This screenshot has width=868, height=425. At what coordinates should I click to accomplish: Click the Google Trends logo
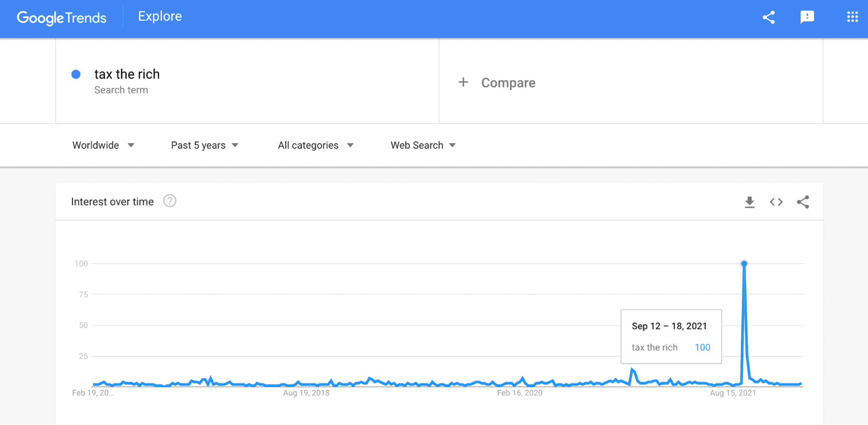pos(61,17)
